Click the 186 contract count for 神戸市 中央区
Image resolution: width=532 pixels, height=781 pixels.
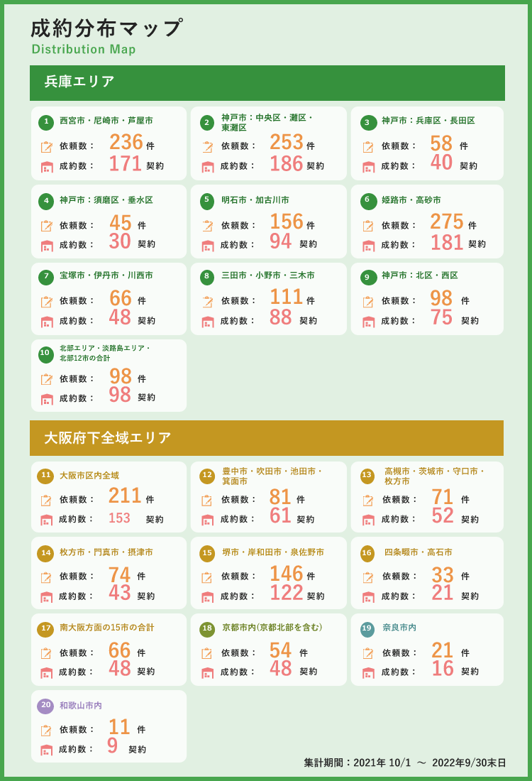click(286, 164)
